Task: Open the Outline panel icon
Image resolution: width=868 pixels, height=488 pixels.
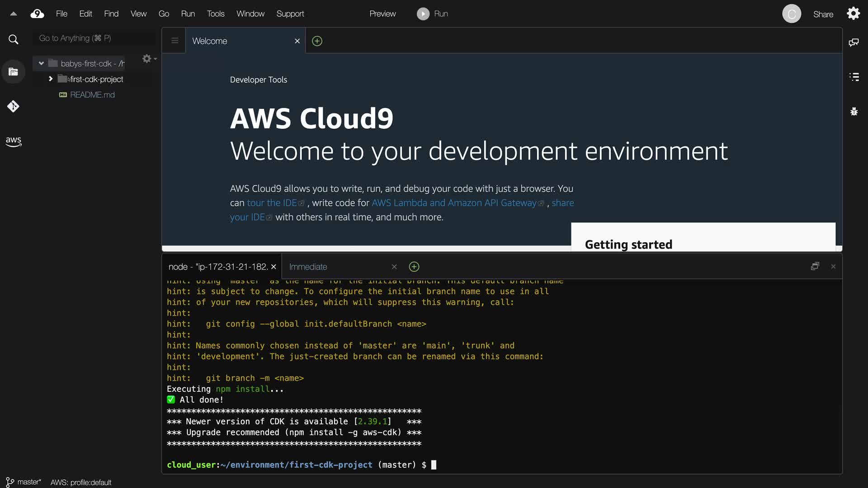Action: pyautogui.click(x=854, y=77)
